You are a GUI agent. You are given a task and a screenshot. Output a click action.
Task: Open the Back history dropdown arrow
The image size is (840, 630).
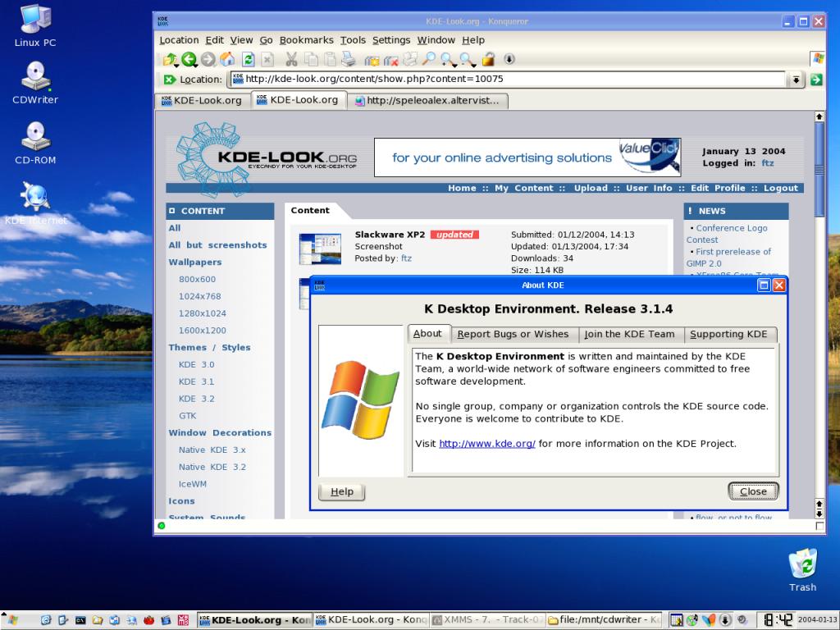(x=197, y=66)
